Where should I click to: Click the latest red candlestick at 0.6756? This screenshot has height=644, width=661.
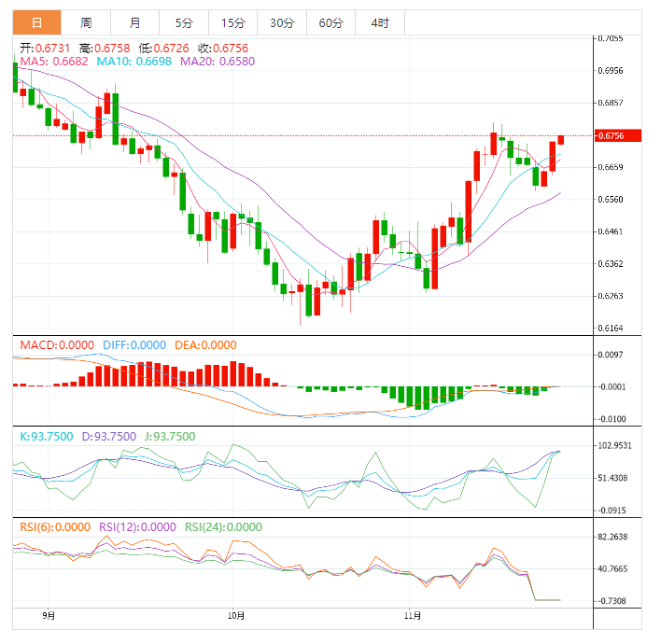[561, 140]
